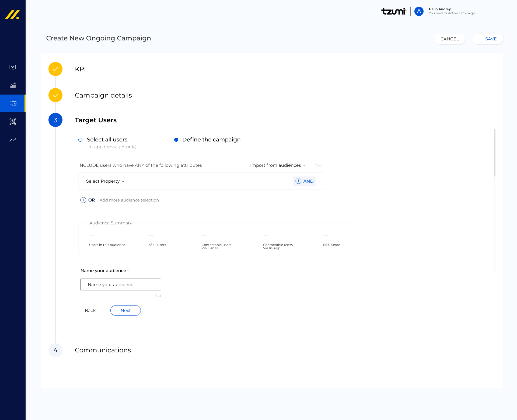Click the step 3 circle indicator
The image size is (517, 420).
tap(55, 120)
